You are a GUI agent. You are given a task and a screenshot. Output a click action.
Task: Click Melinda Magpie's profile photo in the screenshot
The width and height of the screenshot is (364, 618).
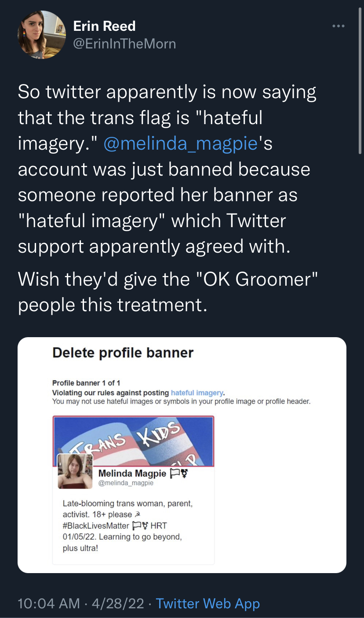click(75, 471)
